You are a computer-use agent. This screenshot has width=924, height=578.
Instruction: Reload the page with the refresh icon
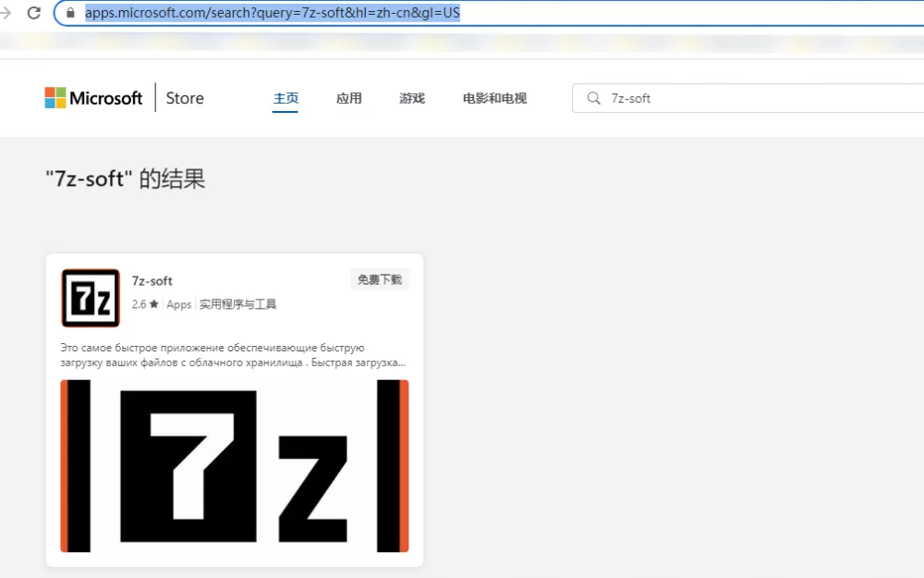(33, 12)
